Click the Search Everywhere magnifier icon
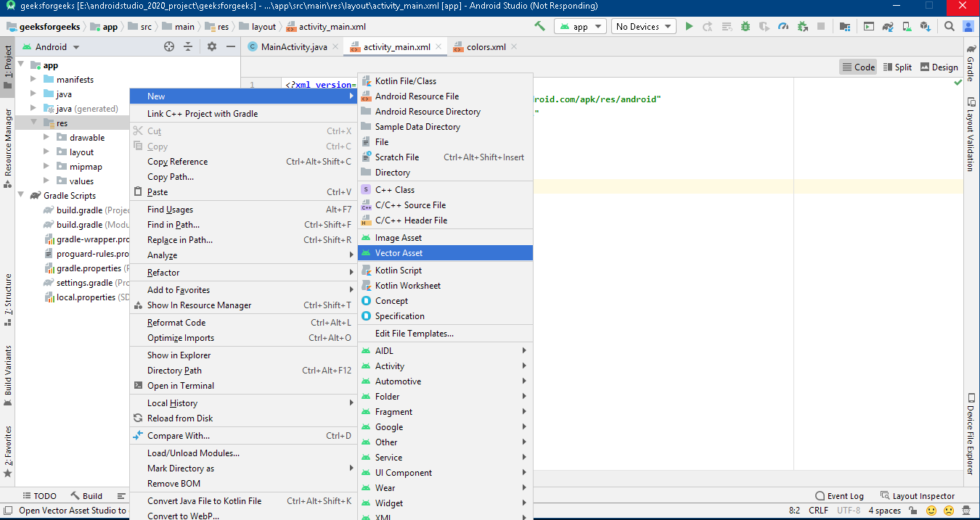This screenshot has width=980, height=520. point(950,26)
